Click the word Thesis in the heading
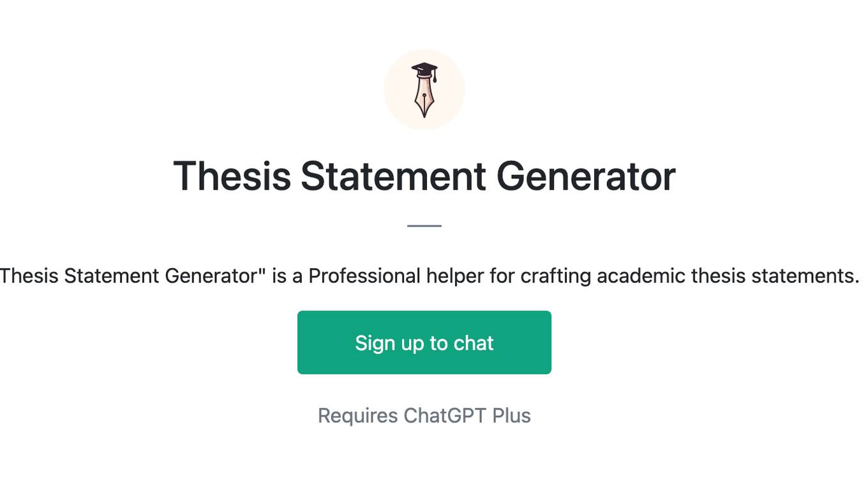 tap(232, 176)
